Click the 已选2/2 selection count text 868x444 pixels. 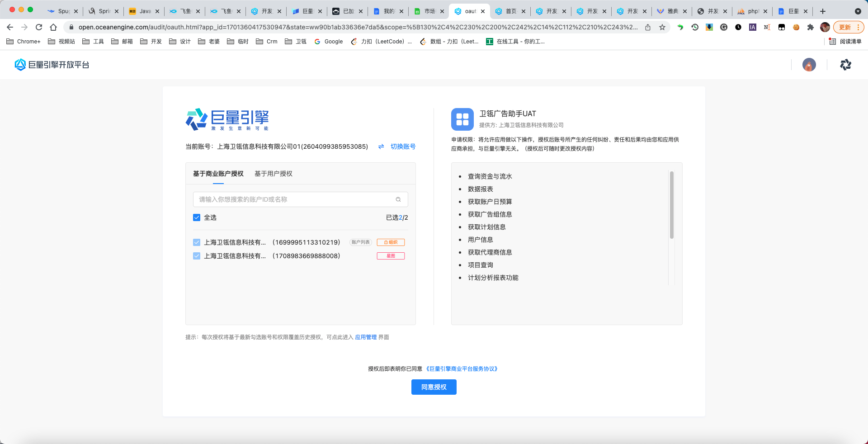point(397,217)
